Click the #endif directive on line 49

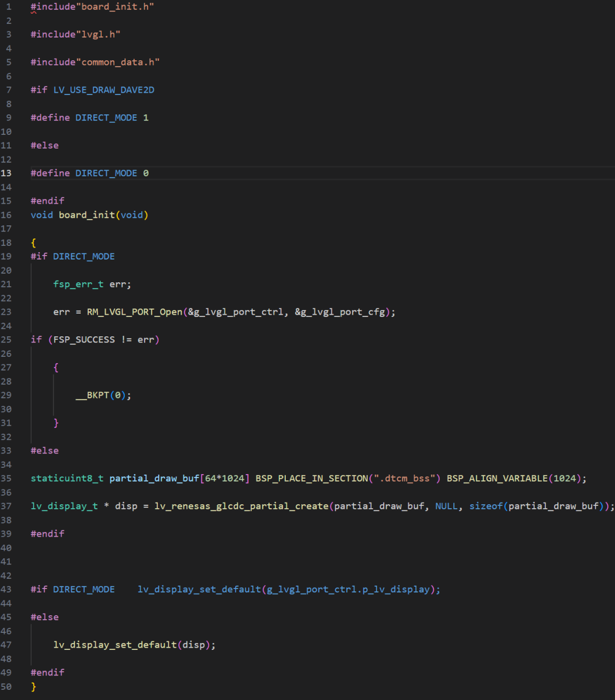click(x=48, y=673)
